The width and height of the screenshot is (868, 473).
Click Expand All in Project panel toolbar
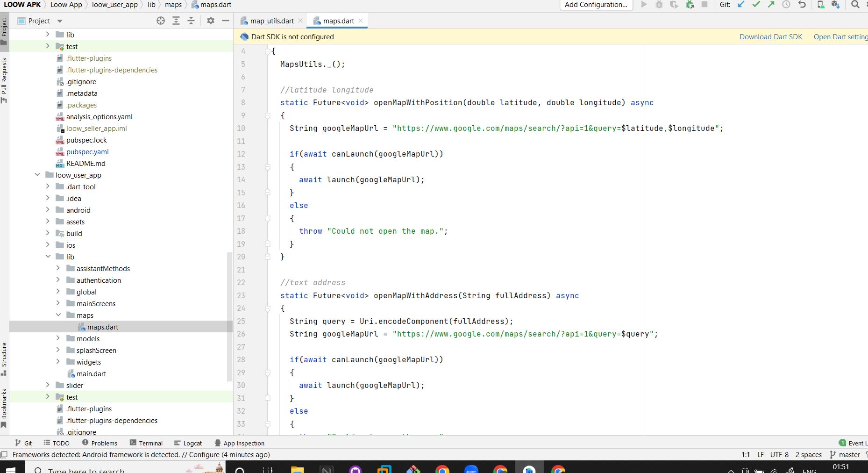[176, 21]
